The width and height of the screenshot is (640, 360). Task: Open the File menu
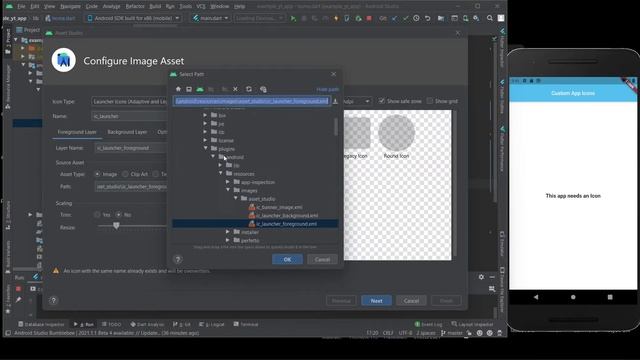point(21,7)
